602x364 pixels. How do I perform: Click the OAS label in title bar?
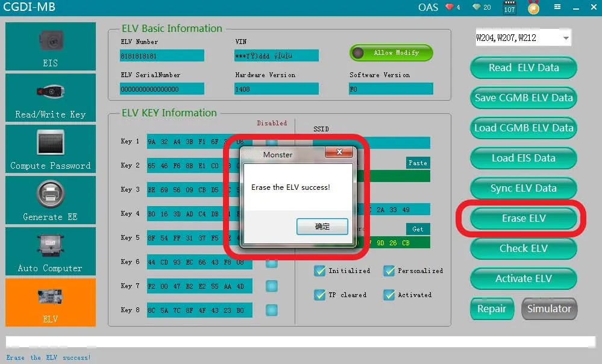point(428,7)
